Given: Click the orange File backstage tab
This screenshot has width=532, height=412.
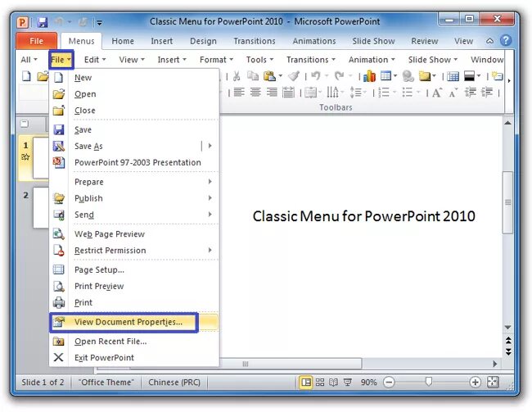Looking at the screenshot, I should (36, 41).
